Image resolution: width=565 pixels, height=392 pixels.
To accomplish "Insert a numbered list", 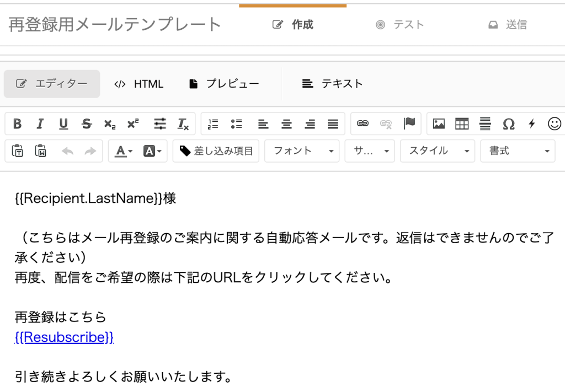I will click(x=214, y=124).
